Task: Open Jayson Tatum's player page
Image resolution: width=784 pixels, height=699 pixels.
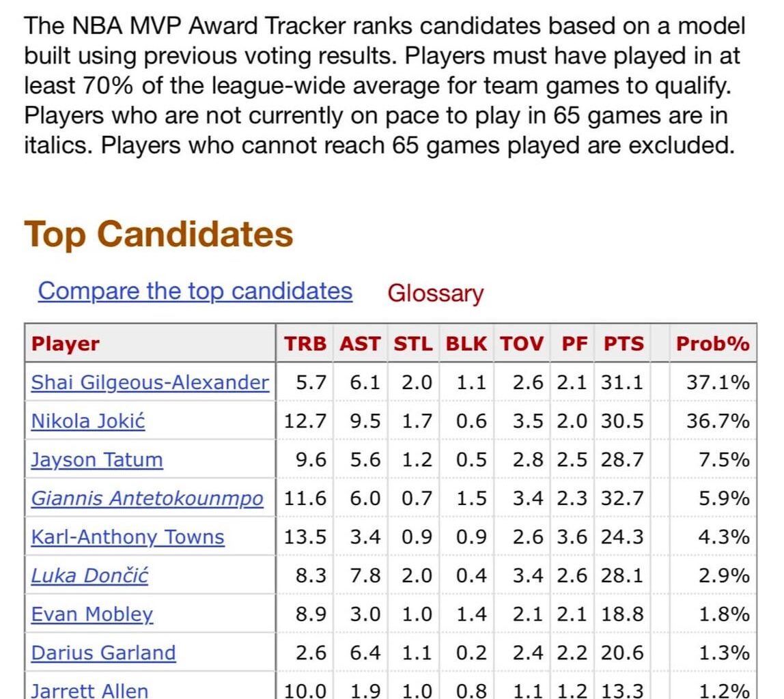Action: click(96, 460)
